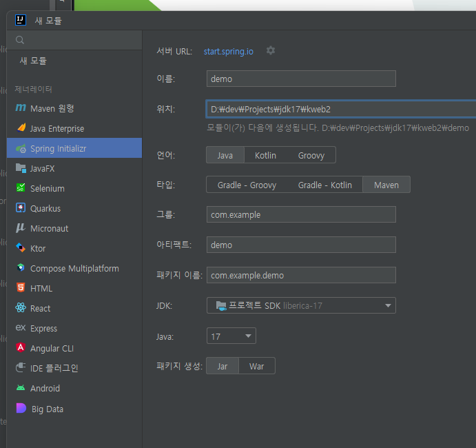The width and height of the screenshot is (476, 448).
Task: Select the Android generator entry
Action: [74, 388]
